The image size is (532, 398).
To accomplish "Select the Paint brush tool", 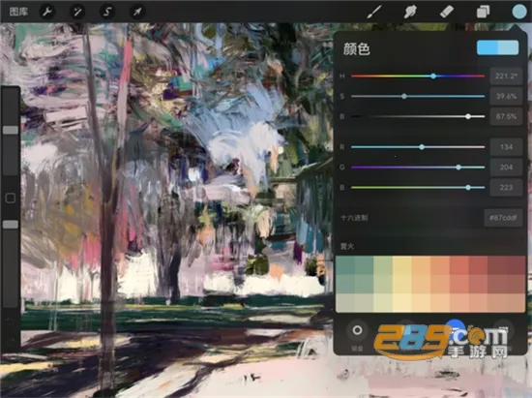I will coord(374,12).
